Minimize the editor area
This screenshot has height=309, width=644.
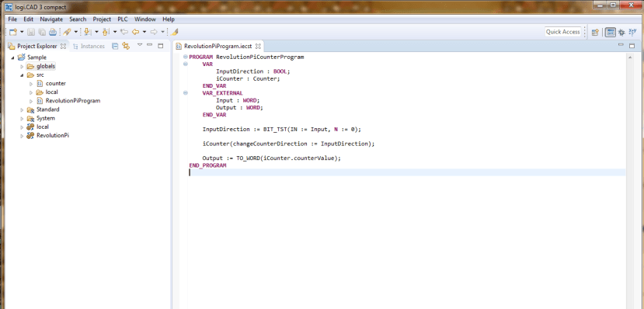621,45
